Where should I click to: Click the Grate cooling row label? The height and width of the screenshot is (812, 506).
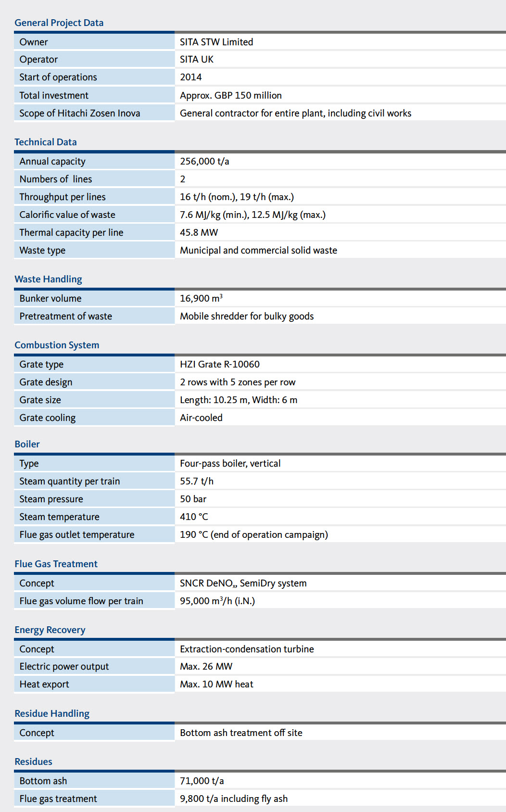pos(48,418)
